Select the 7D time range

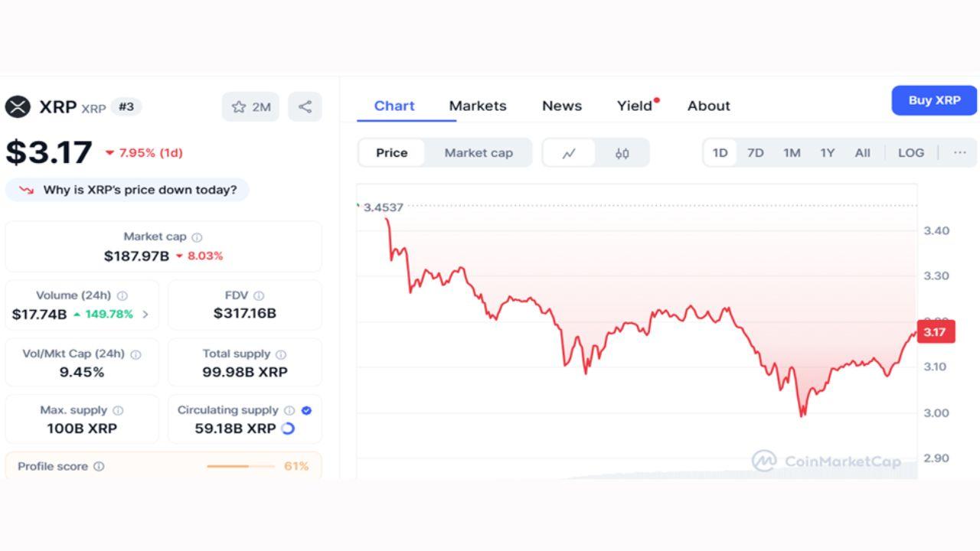click(756, 153)
